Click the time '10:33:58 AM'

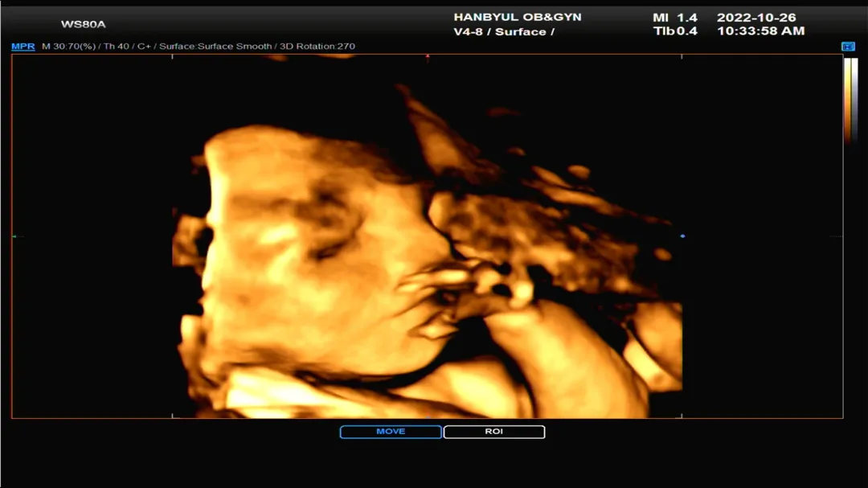click(x=760, y=31)
